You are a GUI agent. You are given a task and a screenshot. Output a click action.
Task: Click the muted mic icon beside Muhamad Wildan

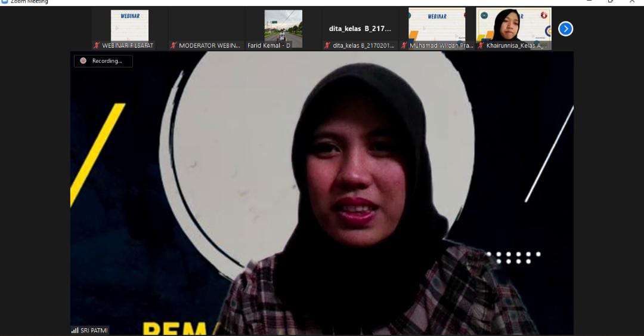pos(404,45)
